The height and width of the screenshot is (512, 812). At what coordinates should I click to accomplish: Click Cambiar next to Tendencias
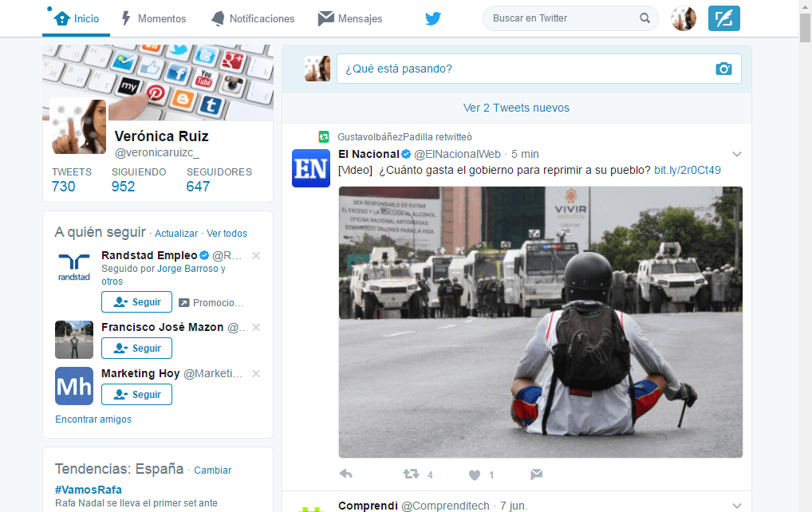212,470
